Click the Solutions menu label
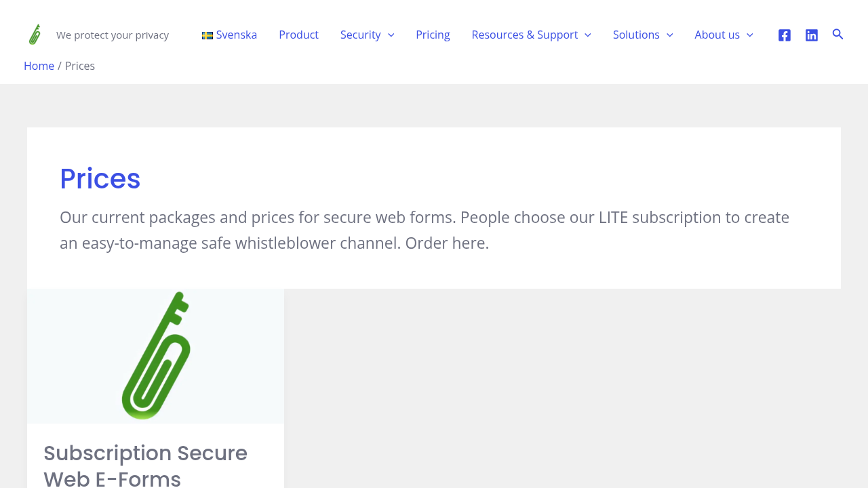This screenshot has height=488, width=868. coord(636,35)
